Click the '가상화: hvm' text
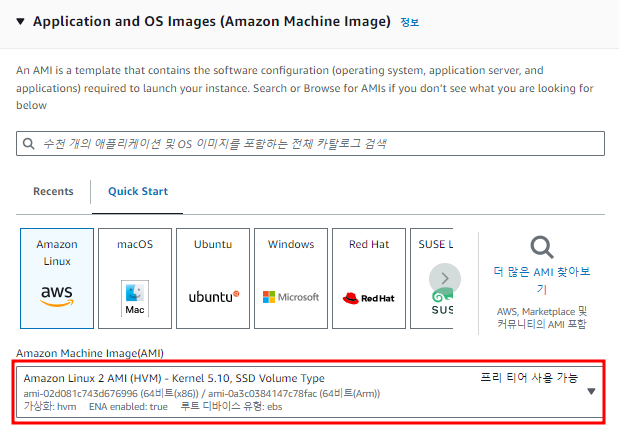The width and height of the screenshot is (619, 433). (50, 406)
